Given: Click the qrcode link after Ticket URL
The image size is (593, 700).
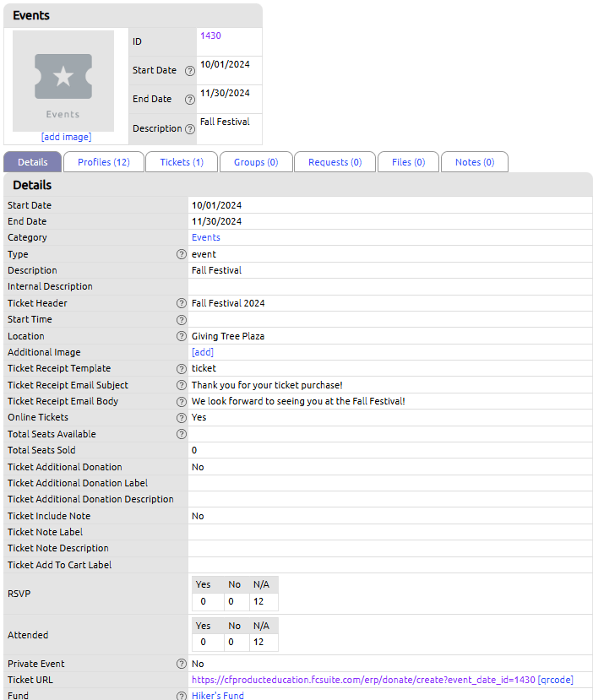Looking at the screenshot, I should tap(556, 680).
